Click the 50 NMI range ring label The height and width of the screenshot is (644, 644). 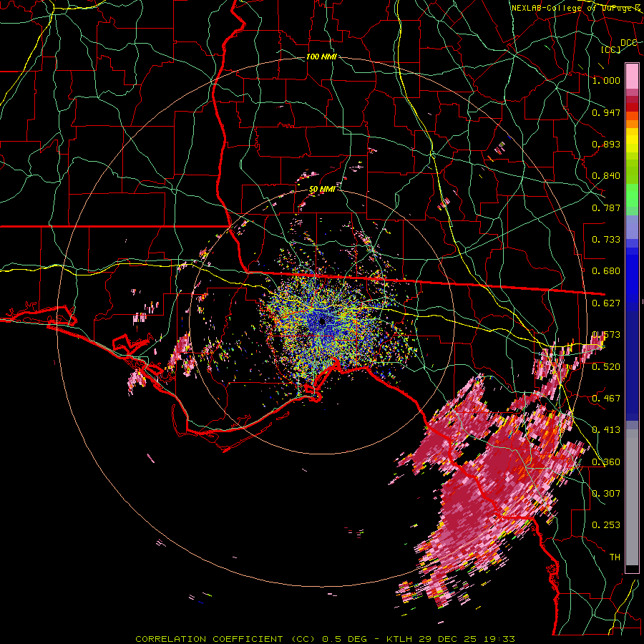pos(322,190)
